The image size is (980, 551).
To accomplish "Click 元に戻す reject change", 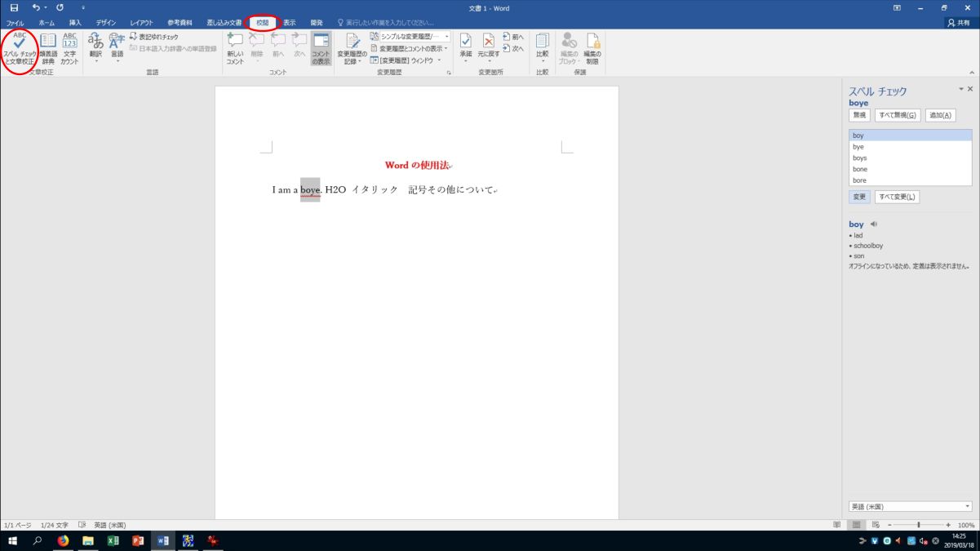I will tap(488, 47).
